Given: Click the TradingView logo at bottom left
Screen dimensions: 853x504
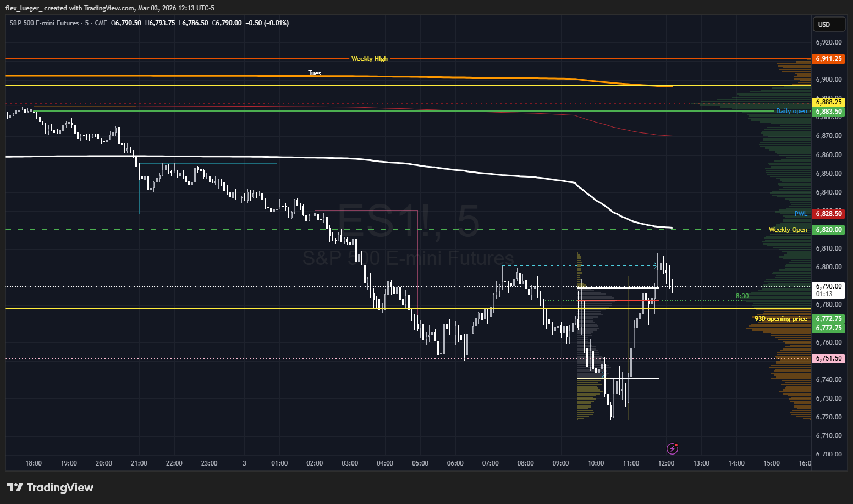Looking at the screenshot, I should pos(50,488).
